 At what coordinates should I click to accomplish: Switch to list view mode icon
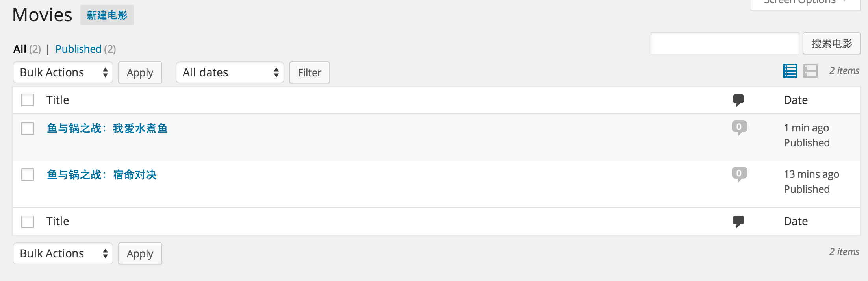click(x=790, y=71)
